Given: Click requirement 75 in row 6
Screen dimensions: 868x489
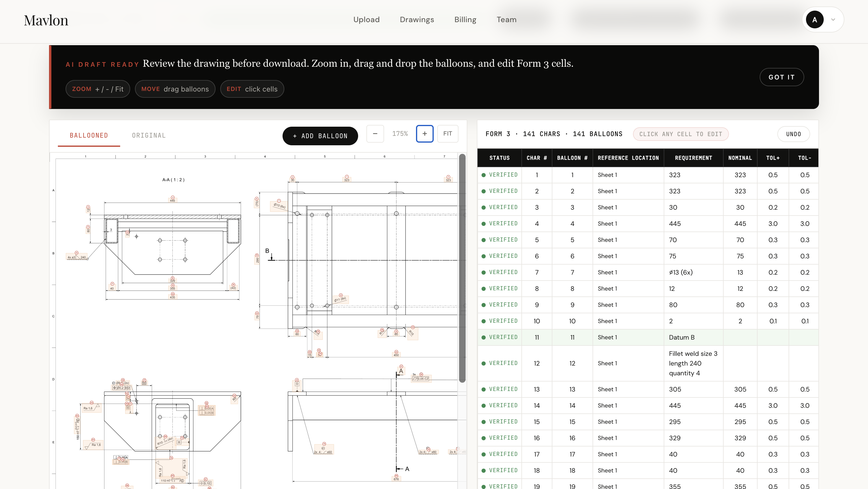Looking at the screenshot, I should point(694,256).
